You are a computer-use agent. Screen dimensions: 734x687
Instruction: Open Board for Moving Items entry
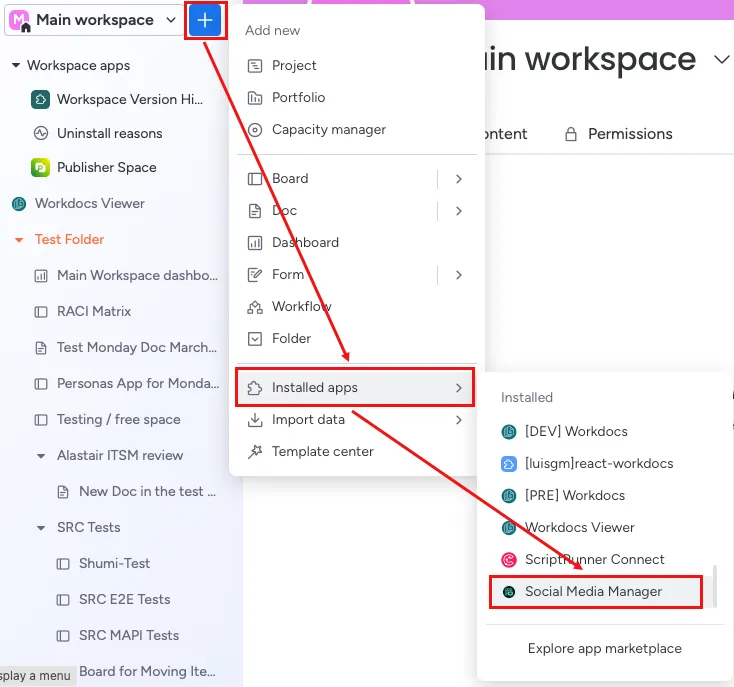[147, 672]
